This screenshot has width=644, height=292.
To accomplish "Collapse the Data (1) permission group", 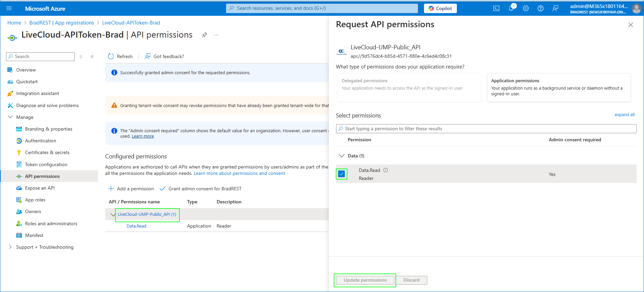I will 341,156.
